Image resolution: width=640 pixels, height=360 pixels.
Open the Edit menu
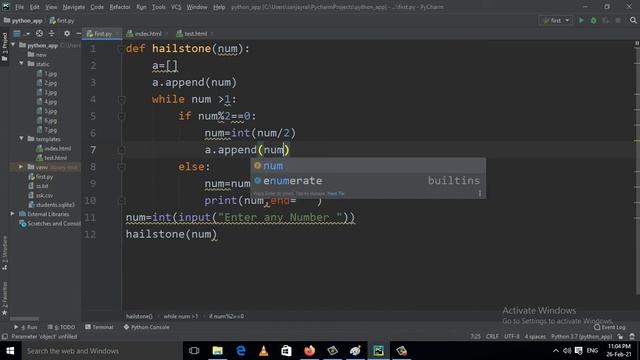point(35,7)
